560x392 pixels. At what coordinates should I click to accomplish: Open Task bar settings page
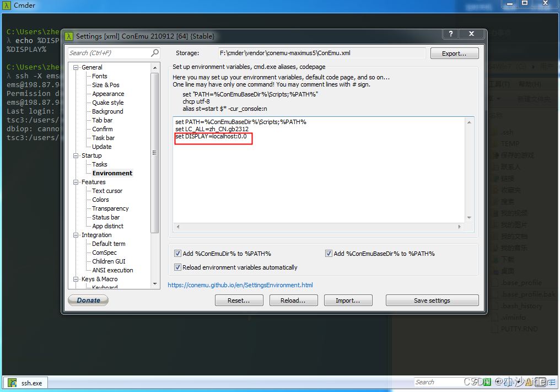point(103,138)
